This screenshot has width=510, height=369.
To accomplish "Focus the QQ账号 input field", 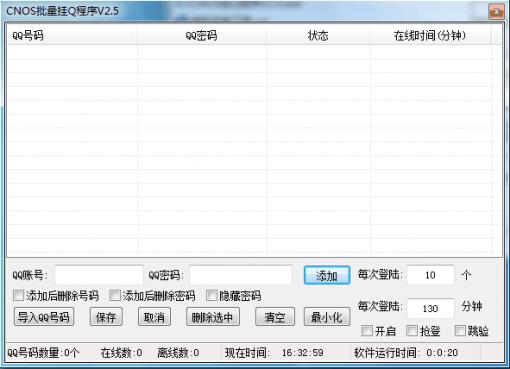I will (99, 275).
